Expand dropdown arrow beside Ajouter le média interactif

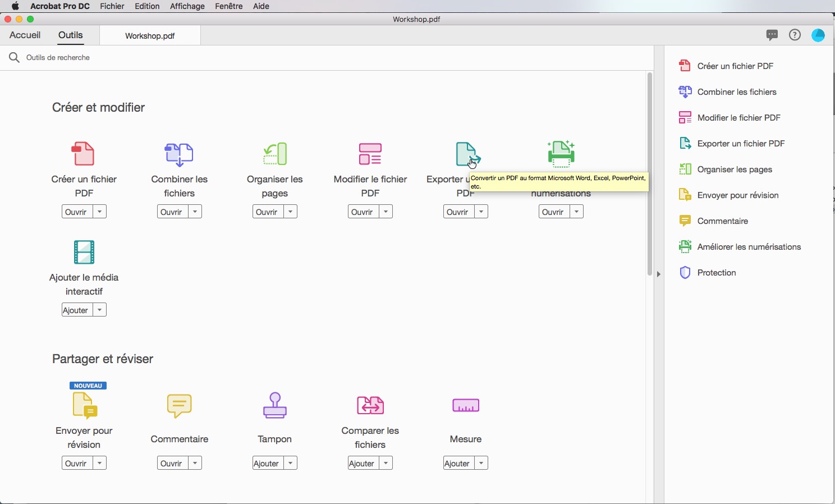(x=99, y=310)
